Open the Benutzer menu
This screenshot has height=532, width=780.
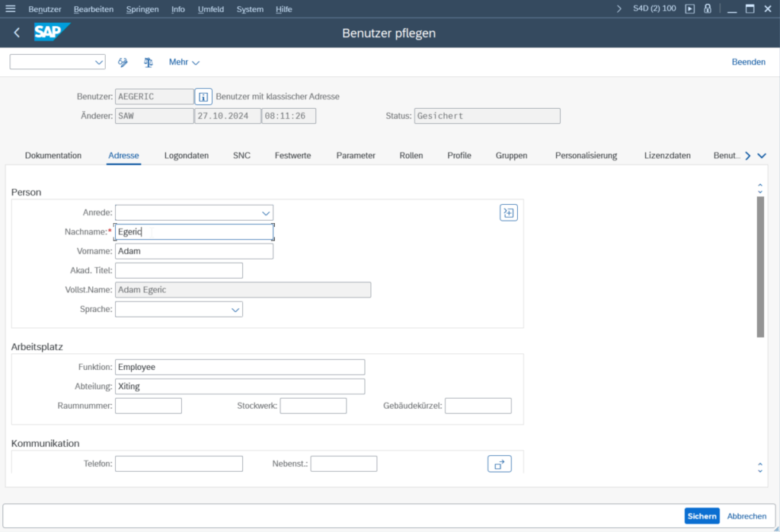[45, 9]
